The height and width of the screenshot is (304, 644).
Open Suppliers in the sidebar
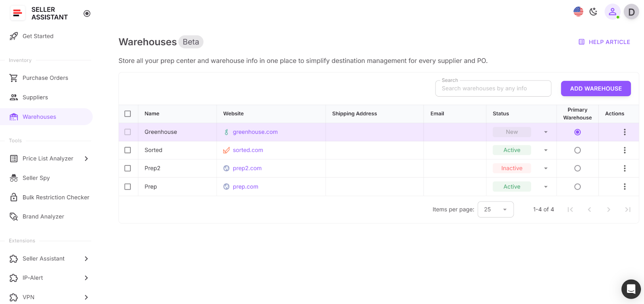pos(35,97)
